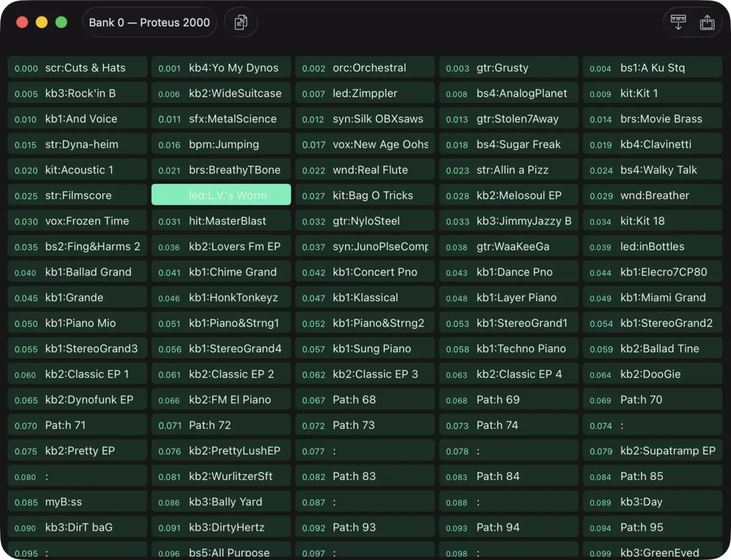Viewport: 731px width, 560px height.
Task: Select kb4:Clavinetti
Action: tap(652, 144)
